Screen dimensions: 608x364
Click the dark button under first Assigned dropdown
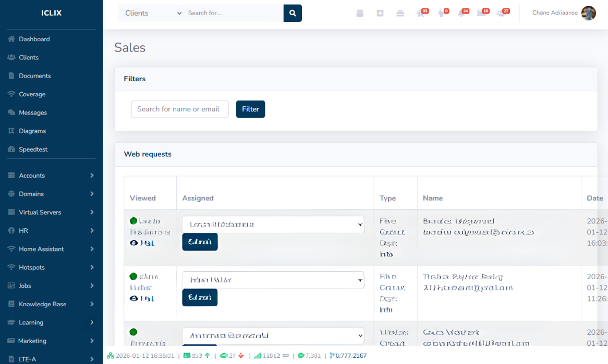point(200,242)
